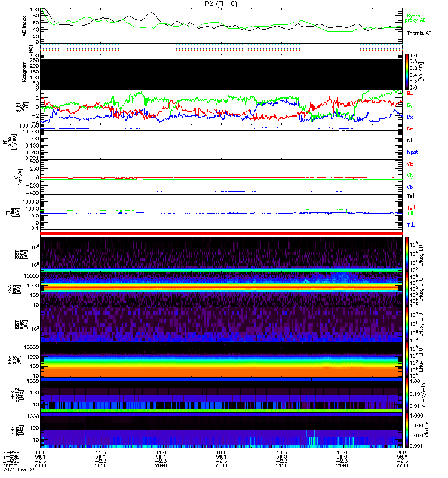
Task: Click the X-GSE value 11.3
Action: tap(101, 452)
